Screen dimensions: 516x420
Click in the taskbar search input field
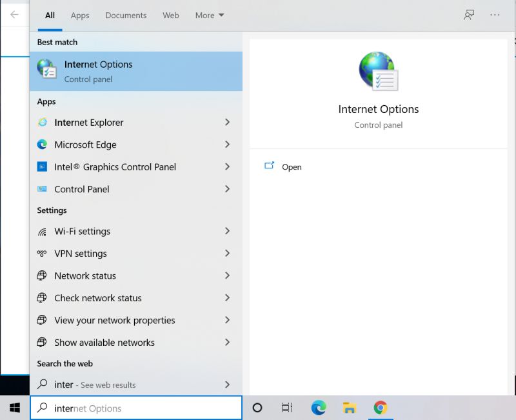coord(136,408)
